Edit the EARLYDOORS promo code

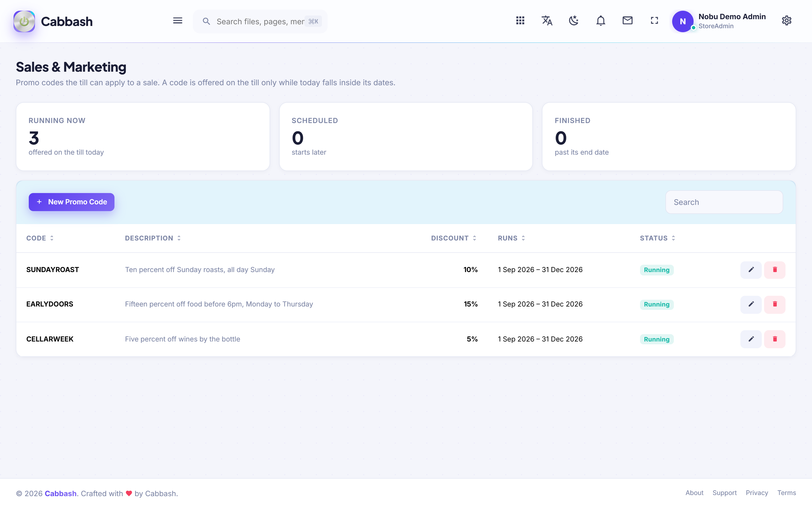751,305
